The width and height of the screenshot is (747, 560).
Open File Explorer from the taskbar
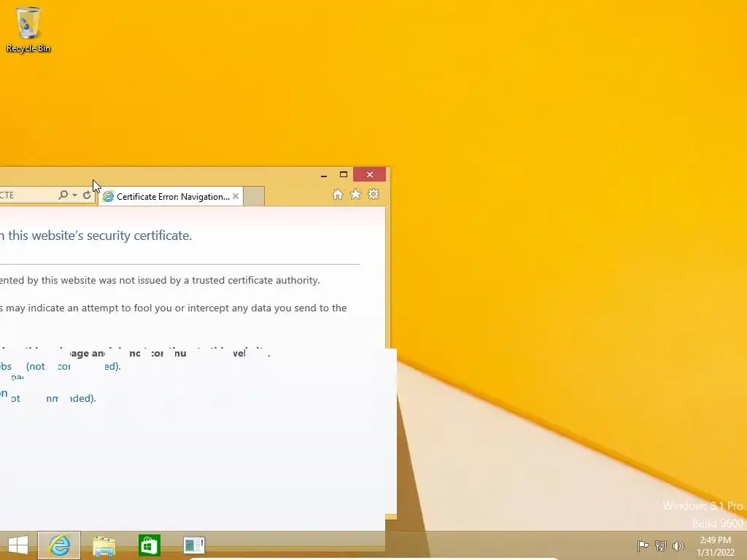point(104,545)
